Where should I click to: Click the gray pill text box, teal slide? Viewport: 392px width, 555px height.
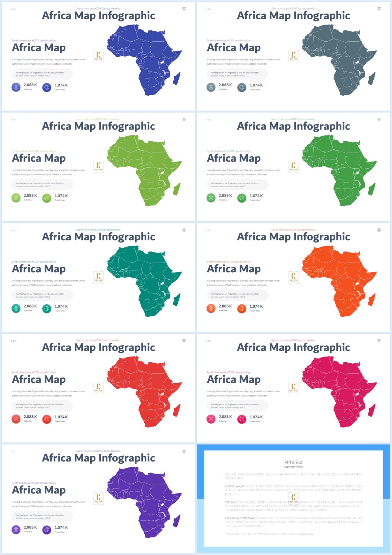pyautogui.click(x=42, y=295)
